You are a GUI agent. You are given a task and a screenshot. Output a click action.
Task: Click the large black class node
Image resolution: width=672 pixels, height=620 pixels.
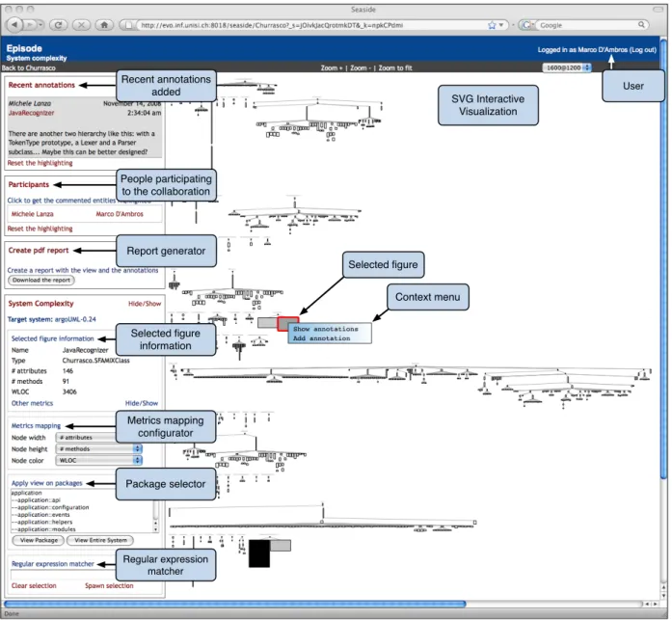coord(259,553)
